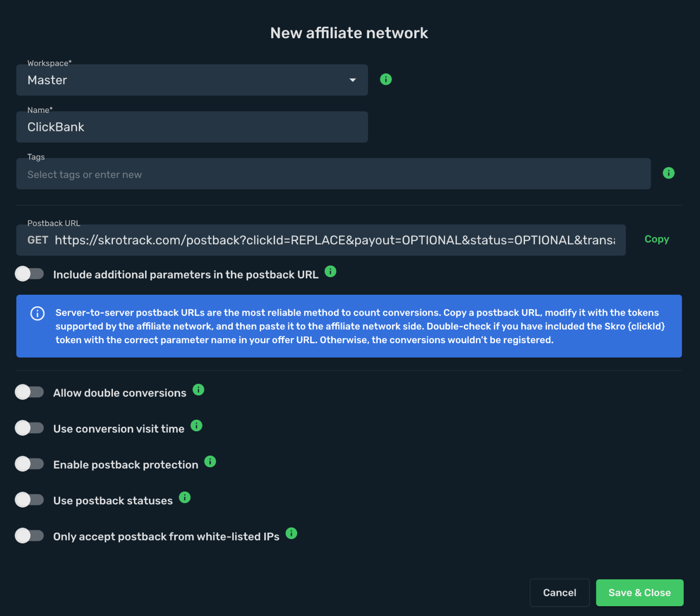The width and height of the screenshot is (700, 616).
Task: Click the info icon beside Workspace dropdown
Action: [386, 79]
